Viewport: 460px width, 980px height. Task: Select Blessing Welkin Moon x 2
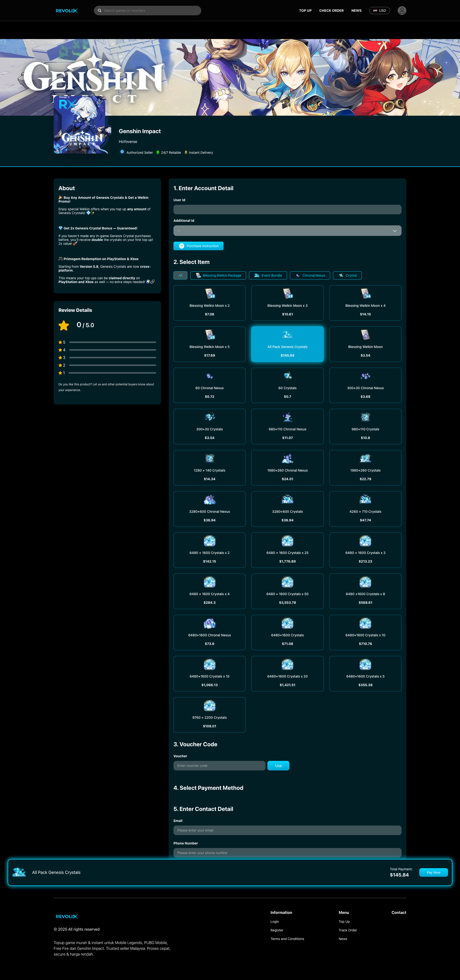(209, 303)
